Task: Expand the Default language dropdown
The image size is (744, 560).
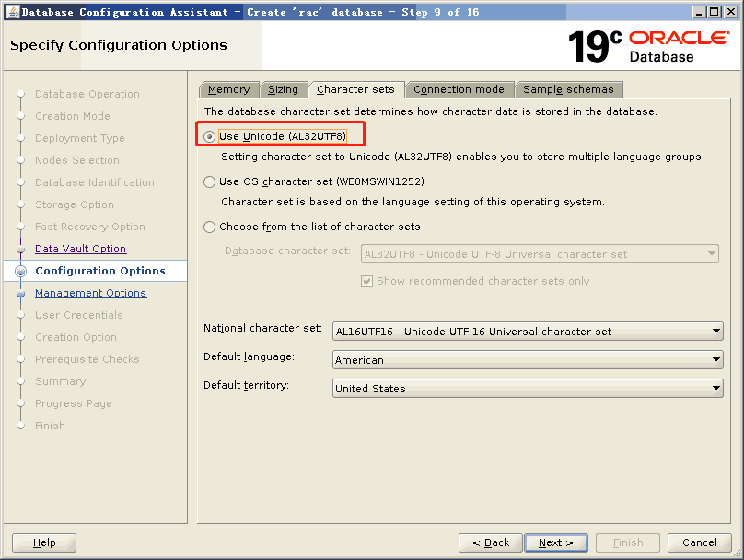Action: (x=528, y=360)
